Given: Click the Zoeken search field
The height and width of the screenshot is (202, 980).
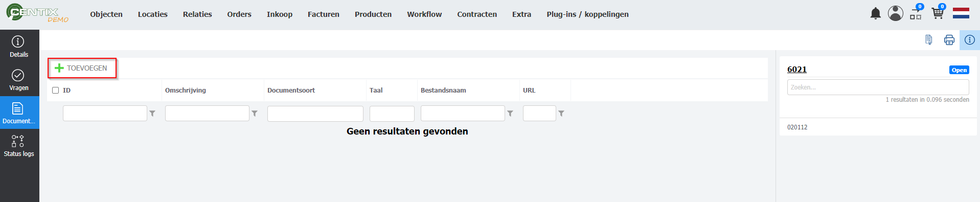Looking at the screenshot, I should pyautogui.click(x=878, y=87).
